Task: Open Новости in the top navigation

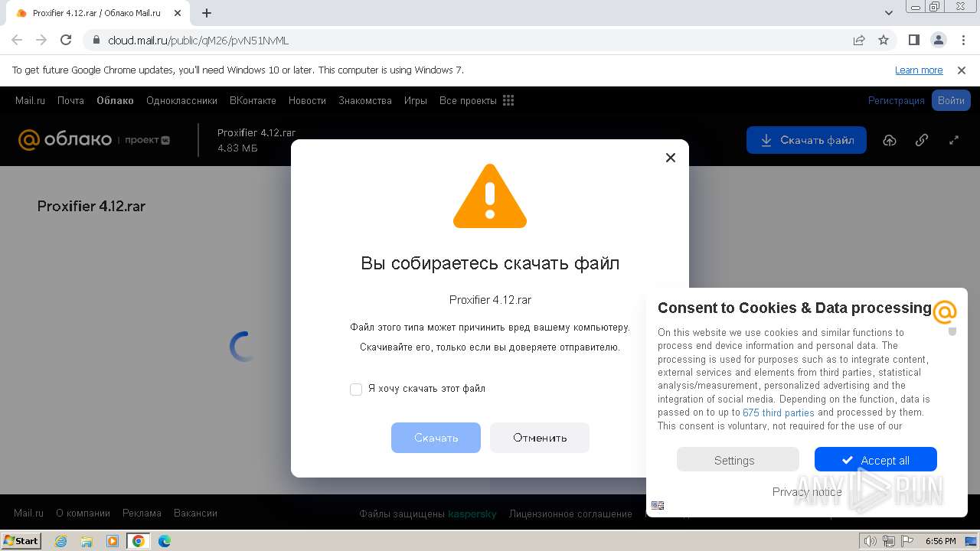Action: [307, 100]
